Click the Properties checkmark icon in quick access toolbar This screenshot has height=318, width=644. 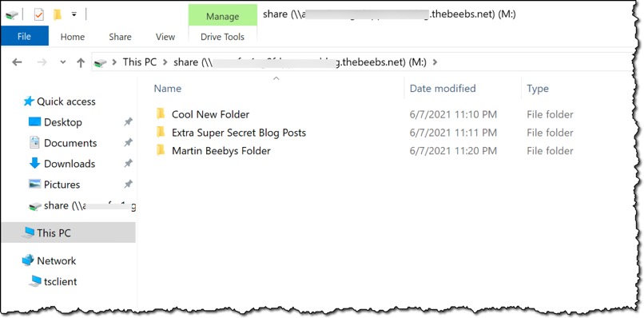pyautogui.click(x=38, y=15)
